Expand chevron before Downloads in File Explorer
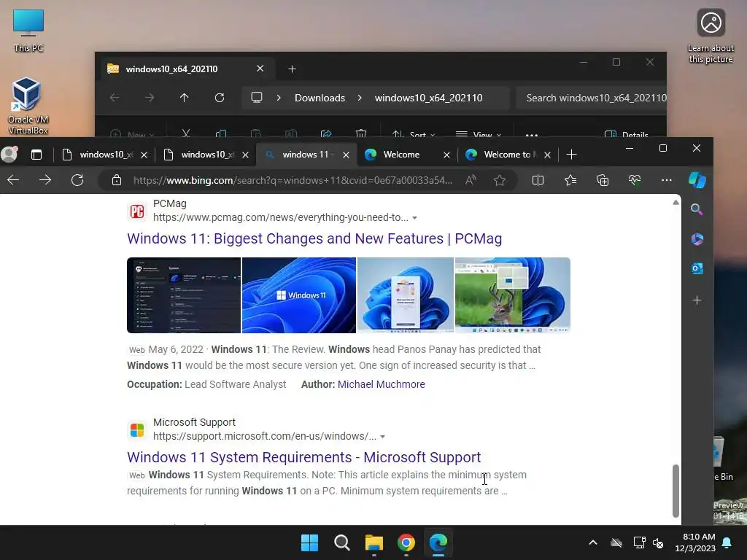 [x=279, y=98]
